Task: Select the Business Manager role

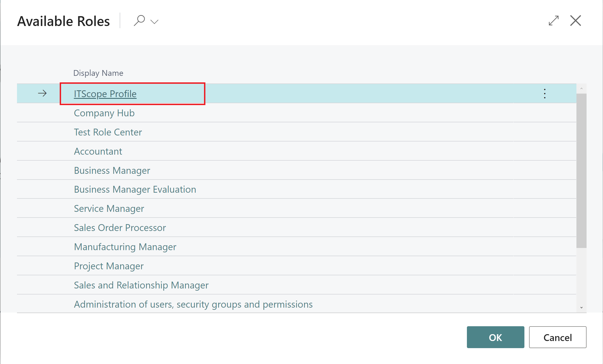Action: [x=112, y=170]
